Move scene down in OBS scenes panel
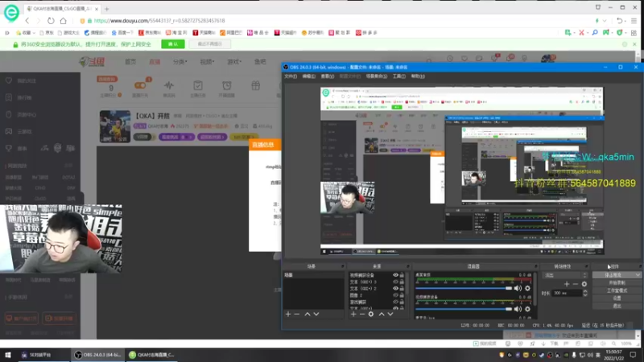Image resolution: width=644 pixels, height=362 pixels. 316,314
